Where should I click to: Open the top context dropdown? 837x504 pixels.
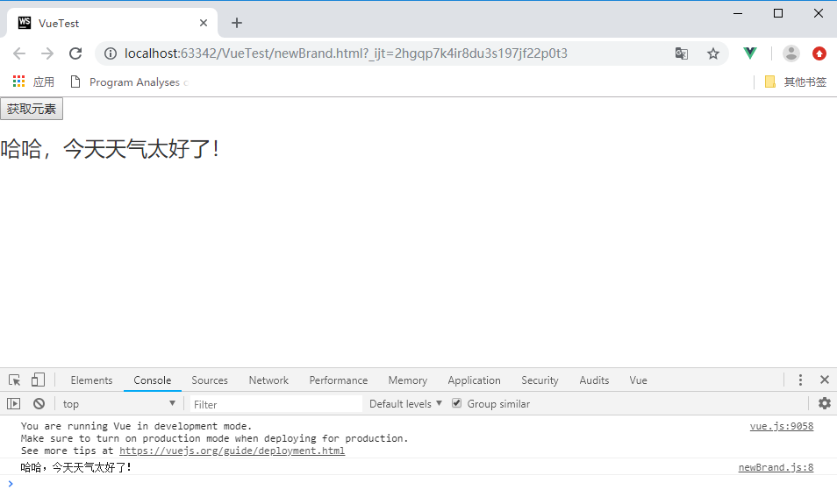point(119,404)
